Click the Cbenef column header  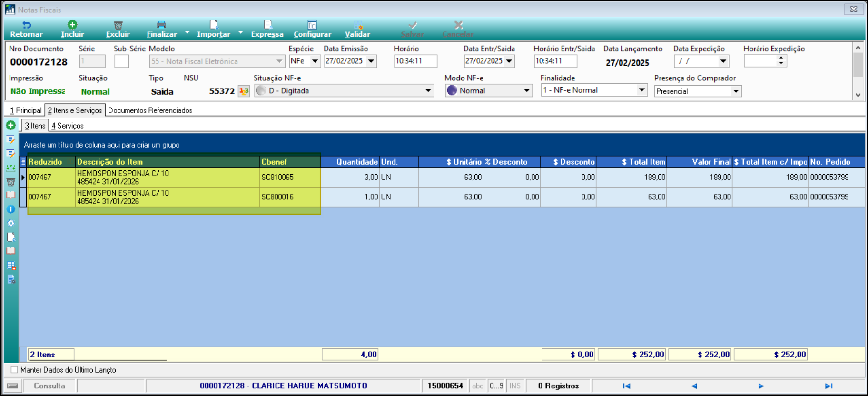click(290, 162)
